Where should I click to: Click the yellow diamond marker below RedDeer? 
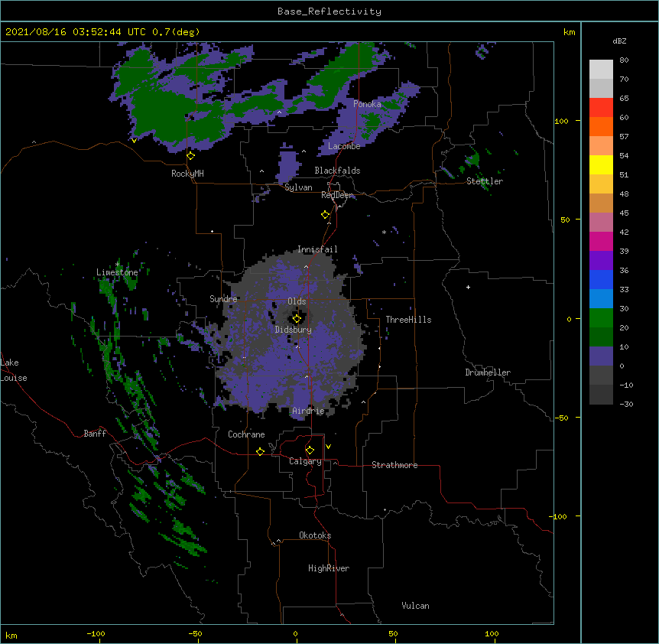click(x=326, y=215)
